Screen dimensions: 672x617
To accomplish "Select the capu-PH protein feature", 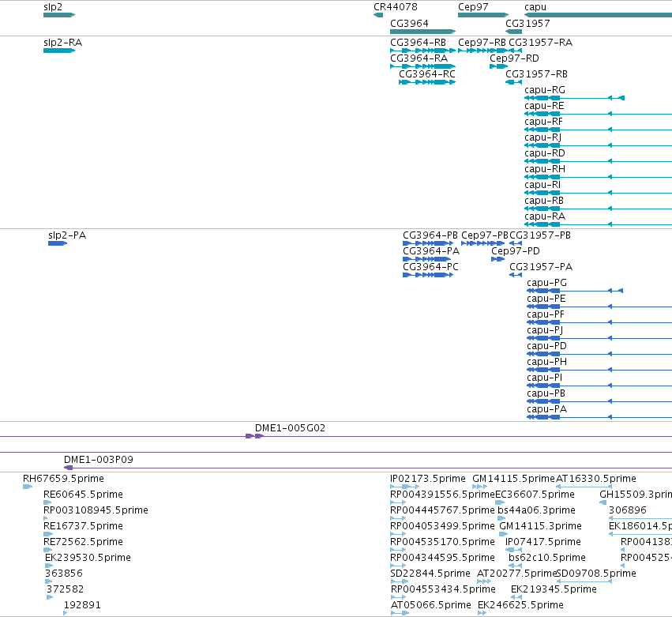I will [x=599, y=370].
